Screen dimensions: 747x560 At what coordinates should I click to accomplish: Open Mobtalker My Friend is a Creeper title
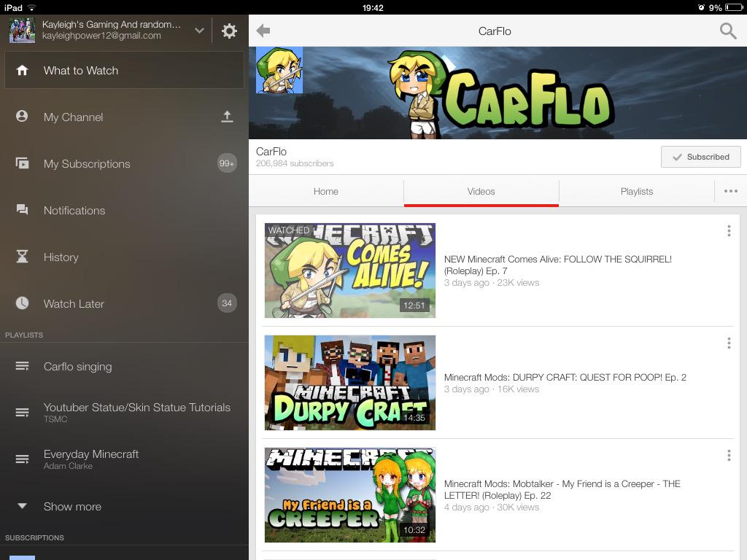pos(562,489)
